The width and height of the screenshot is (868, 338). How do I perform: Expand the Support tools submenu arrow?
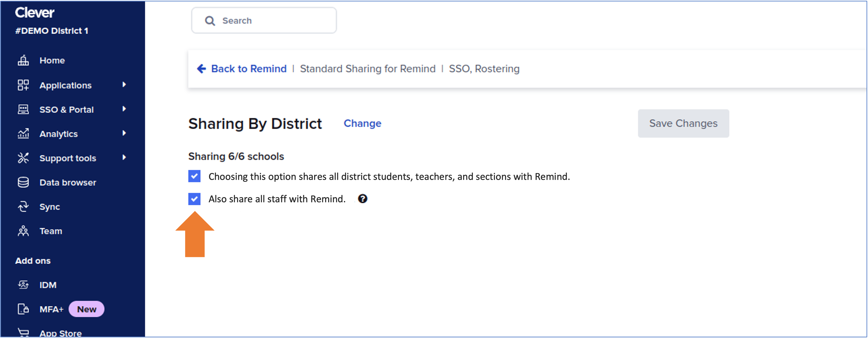click(124, 158)
